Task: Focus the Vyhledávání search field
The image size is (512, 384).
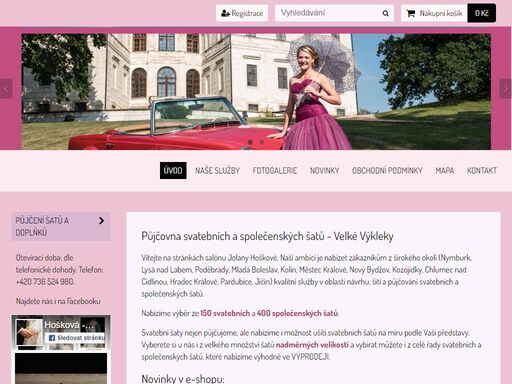Action: (328, 13)
